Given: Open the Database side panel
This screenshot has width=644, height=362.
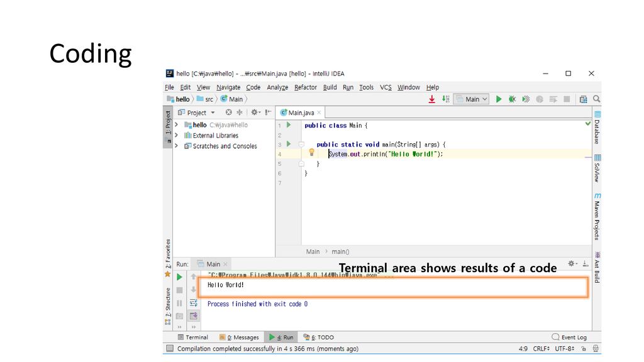Looking at the screenshot, I should coord(597,127).
